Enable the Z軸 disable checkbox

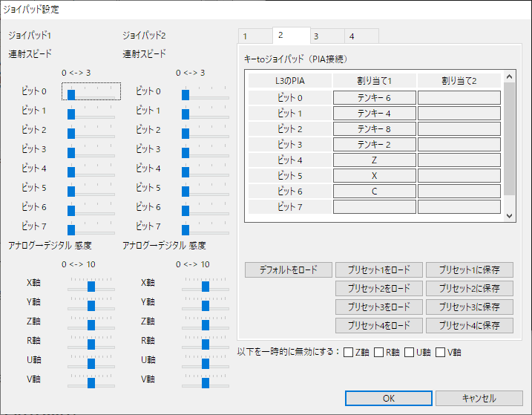349,352
